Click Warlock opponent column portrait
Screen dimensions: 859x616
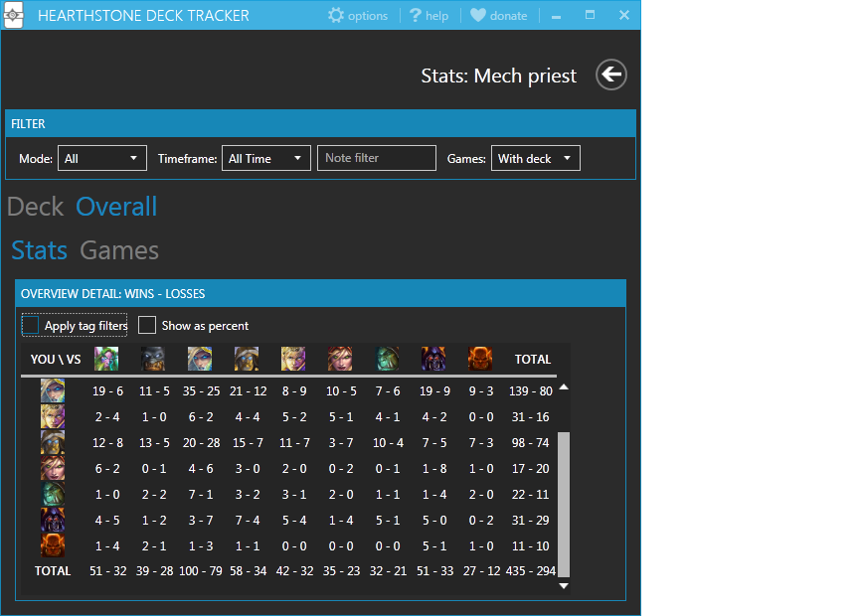[x=433, y=359]
